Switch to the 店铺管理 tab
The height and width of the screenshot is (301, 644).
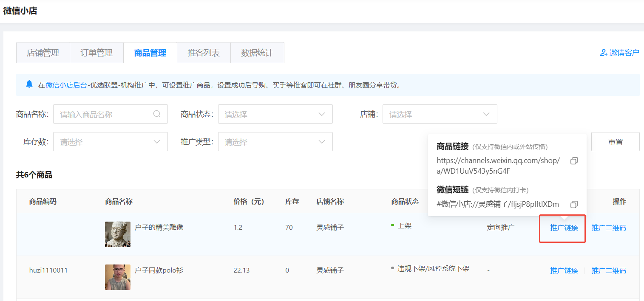[x=43, y=53]
